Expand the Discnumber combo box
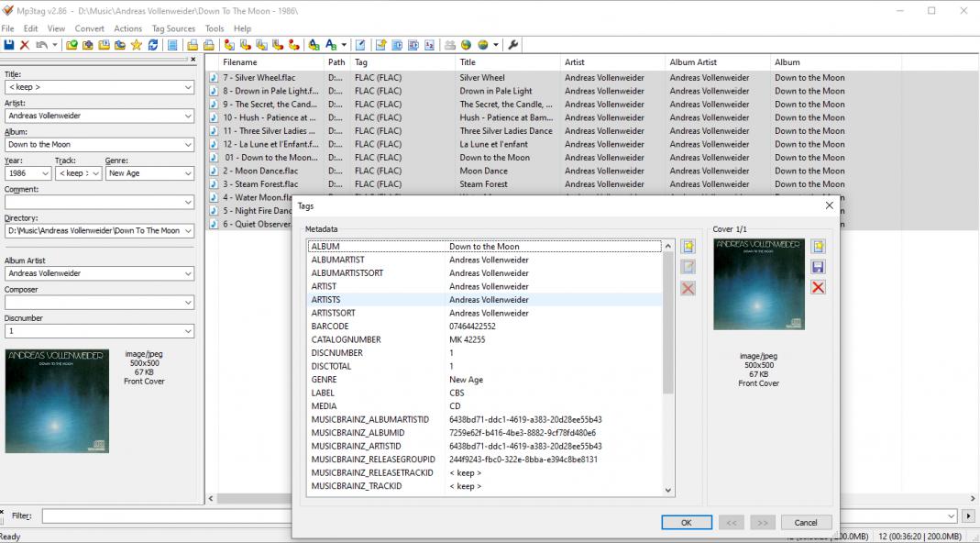The height and width of the screenshot is (543, 980). [x=188, y=331]
